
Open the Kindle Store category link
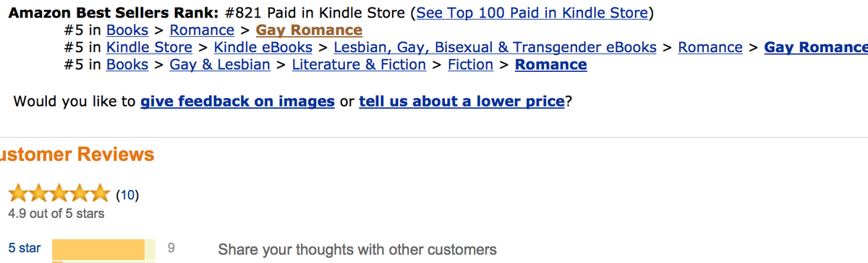[x=149, y=47]
